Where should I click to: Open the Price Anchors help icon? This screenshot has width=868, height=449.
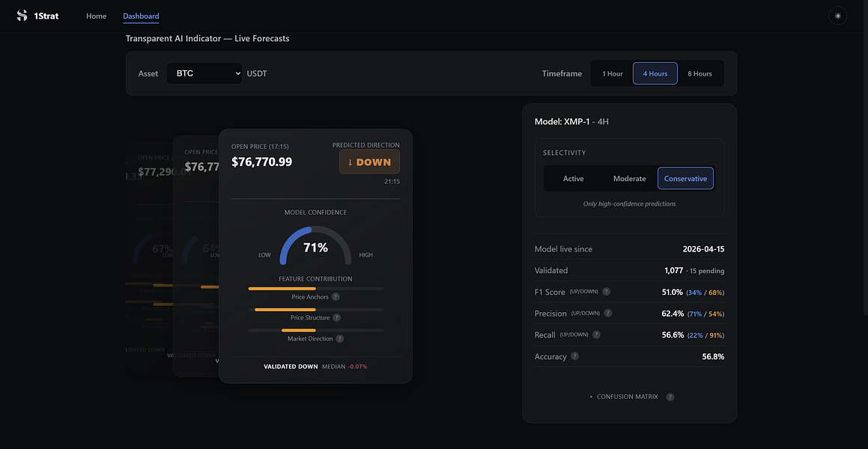(336, 297)
